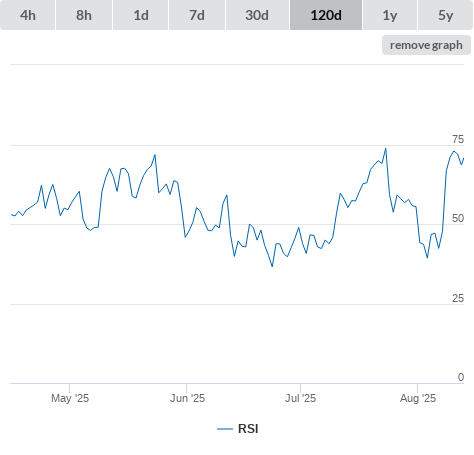
Task: Switch chart to 30d range
Action: [257, 15]
